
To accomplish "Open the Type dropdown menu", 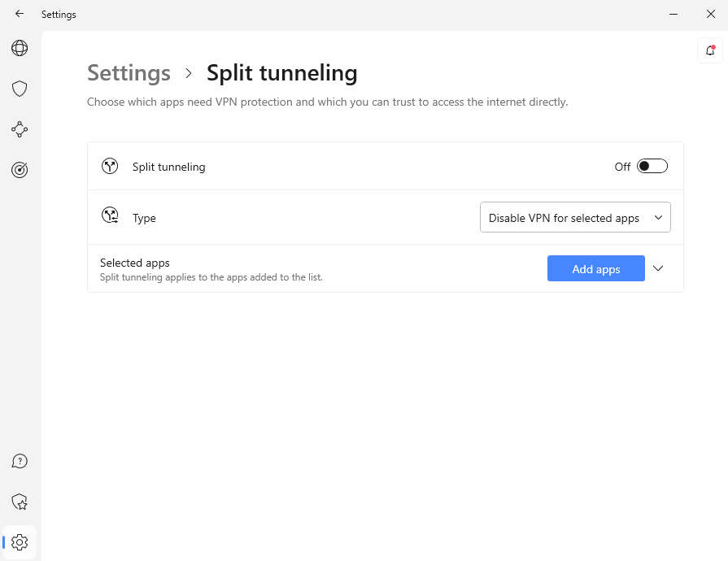I will tap(575, 218).
